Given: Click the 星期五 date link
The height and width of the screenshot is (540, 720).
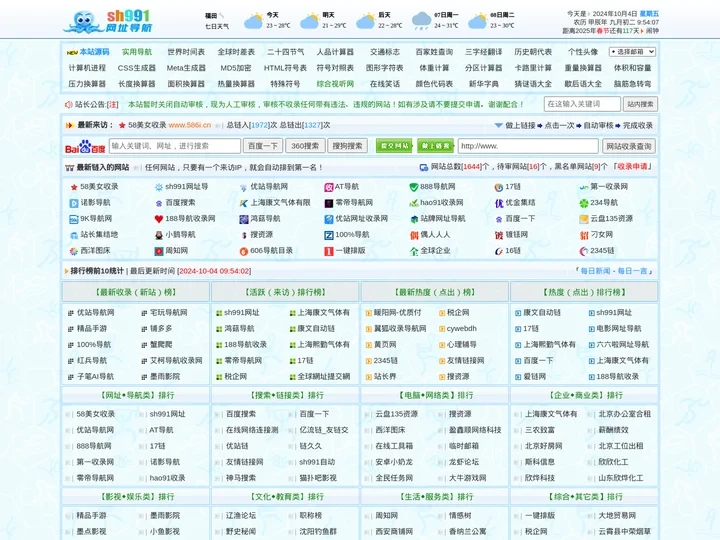Looking at the screenshot, I should point(649,14).
